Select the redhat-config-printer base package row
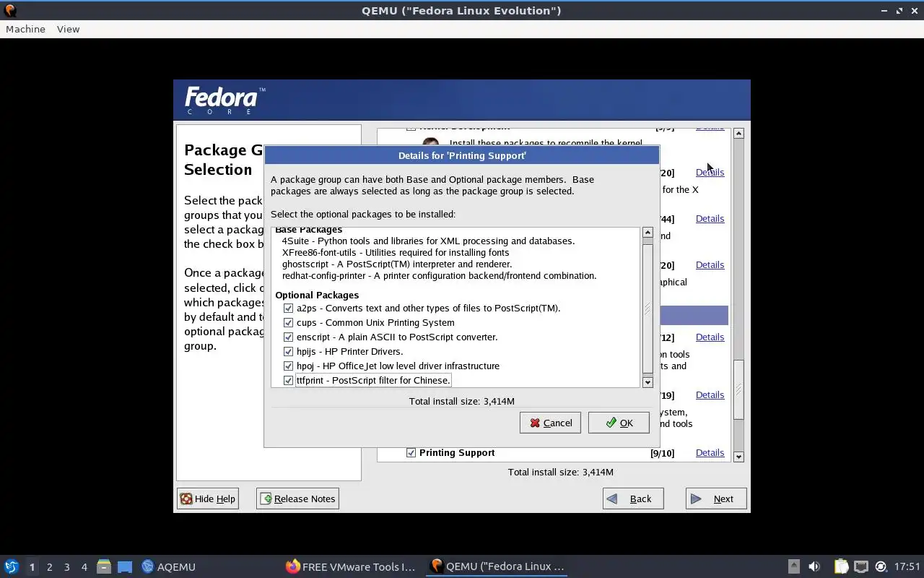The width and height of the screenshot is (924, 578). pyautogui.click(x=439, y=276)
